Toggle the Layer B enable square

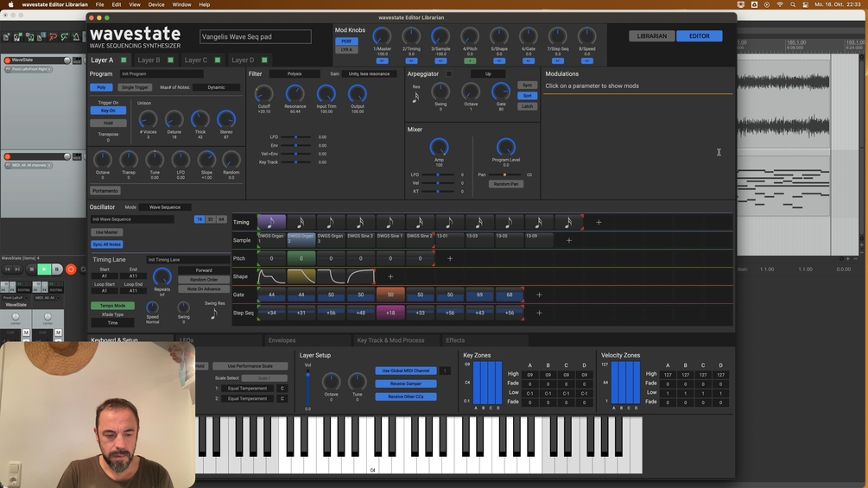(170, 60)
